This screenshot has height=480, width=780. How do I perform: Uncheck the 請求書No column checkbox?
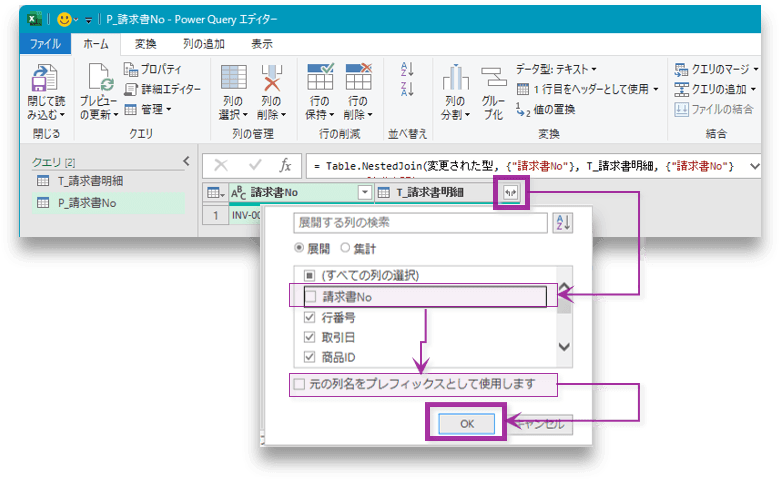[310, 296]
